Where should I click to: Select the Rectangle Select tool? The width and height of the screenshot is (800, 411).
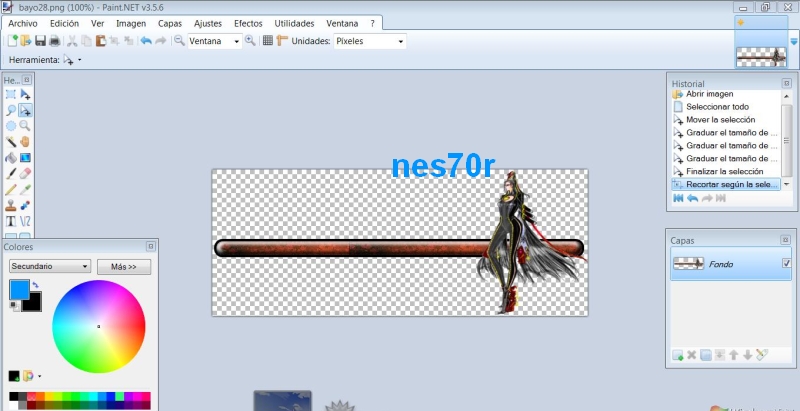tap(11, 94)
